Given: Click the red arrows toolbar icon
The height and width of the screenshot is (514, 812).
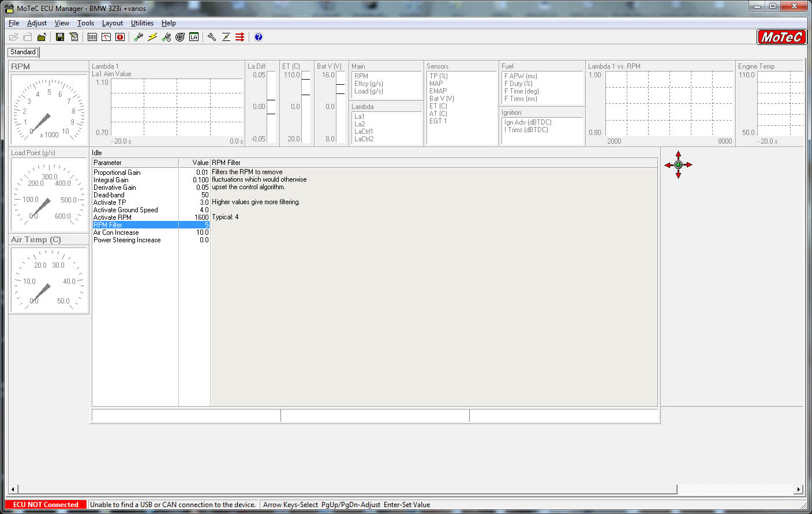Looking at the screenshot, I should click(x=240, y=37).
